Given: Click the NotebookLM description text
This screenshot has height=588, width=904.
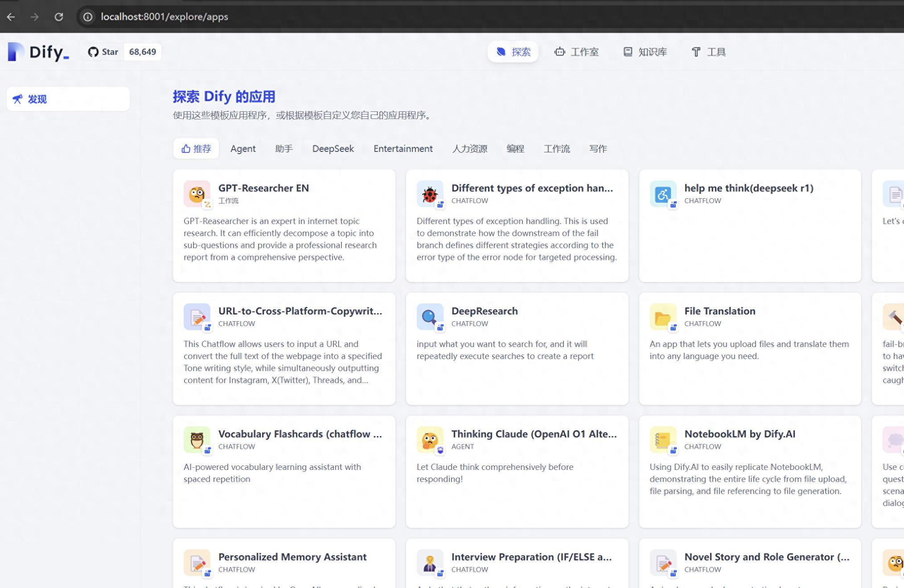Looking at the screenshot, I should 748,479.
